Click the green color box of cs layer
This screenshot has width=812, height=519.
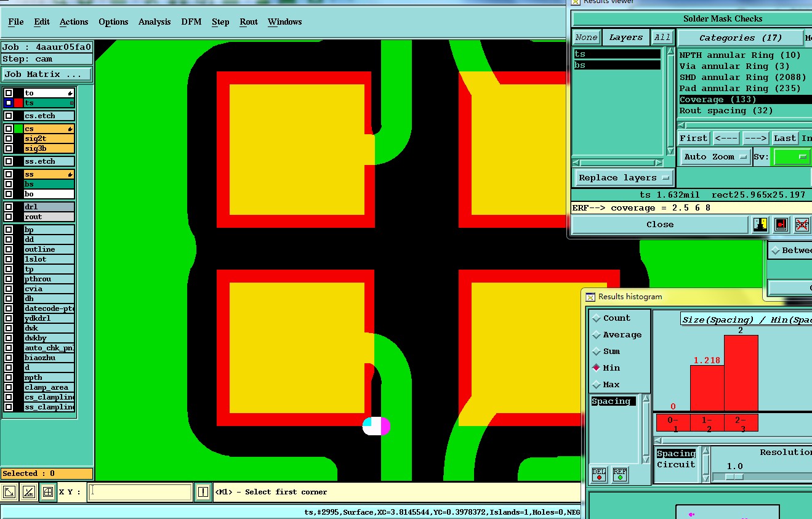pyautogui.click(x=18, y=129)
